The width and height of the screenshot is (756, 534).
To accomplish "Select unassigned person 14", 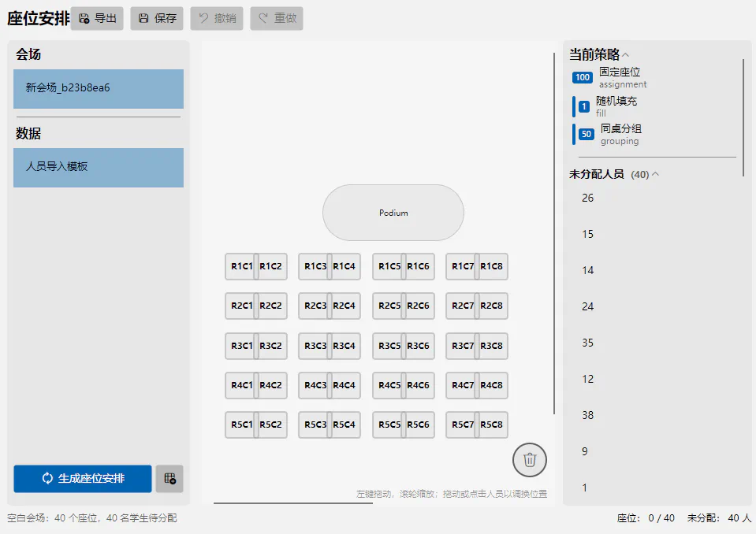I will [x=587, y=270].
